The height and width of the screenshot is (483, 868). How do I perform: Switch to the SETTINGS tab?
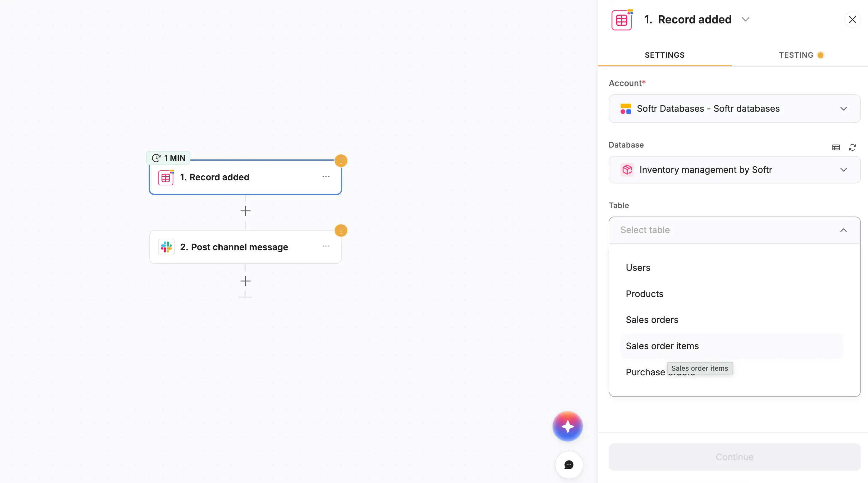coord(665,55)
